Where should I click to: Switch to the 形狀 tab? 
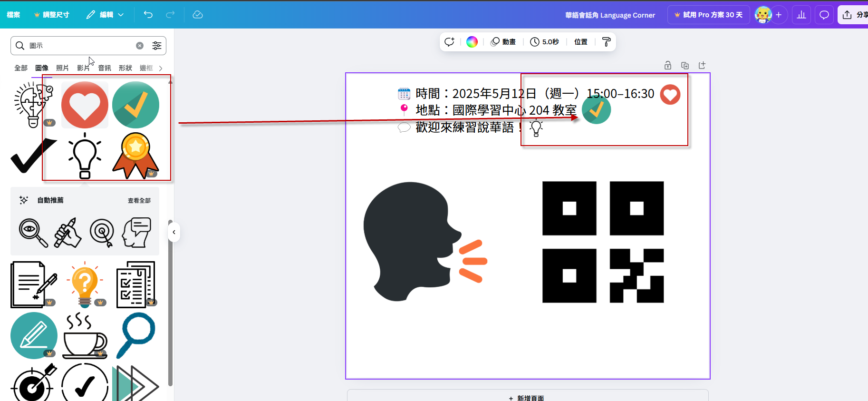point(125,68)
